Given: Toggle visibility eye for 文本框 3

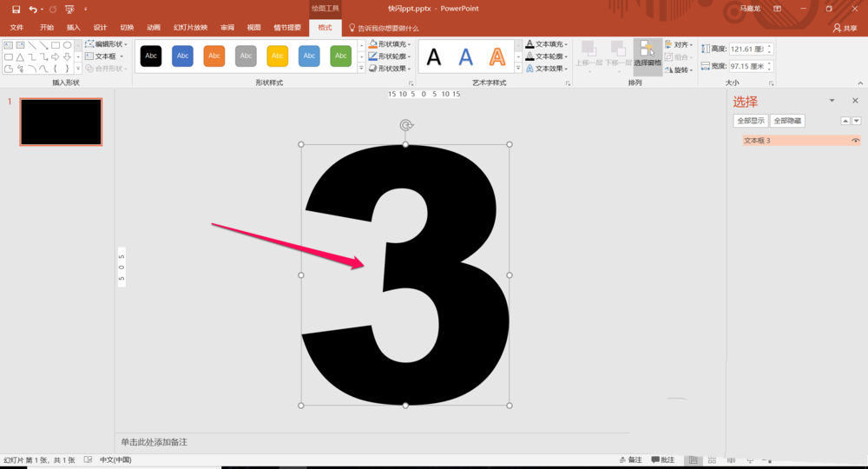Looking at the screenshot, I should (855, 141).
